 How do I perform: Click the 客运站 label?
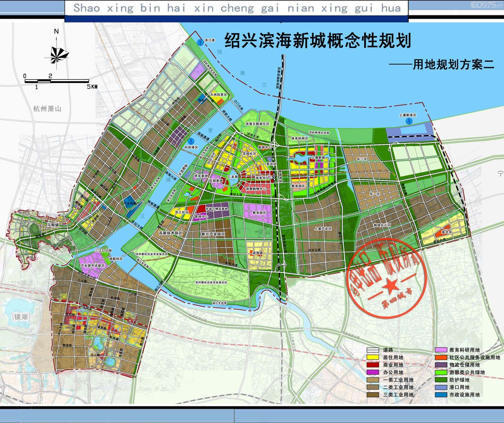click(x=272, y=164)
